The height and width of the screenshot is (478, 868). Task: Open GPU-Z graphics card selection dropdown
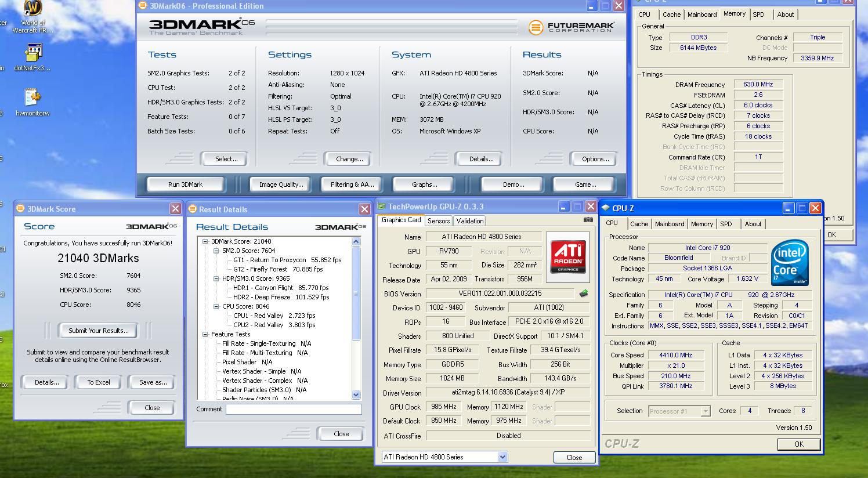(x=502, y=457)
